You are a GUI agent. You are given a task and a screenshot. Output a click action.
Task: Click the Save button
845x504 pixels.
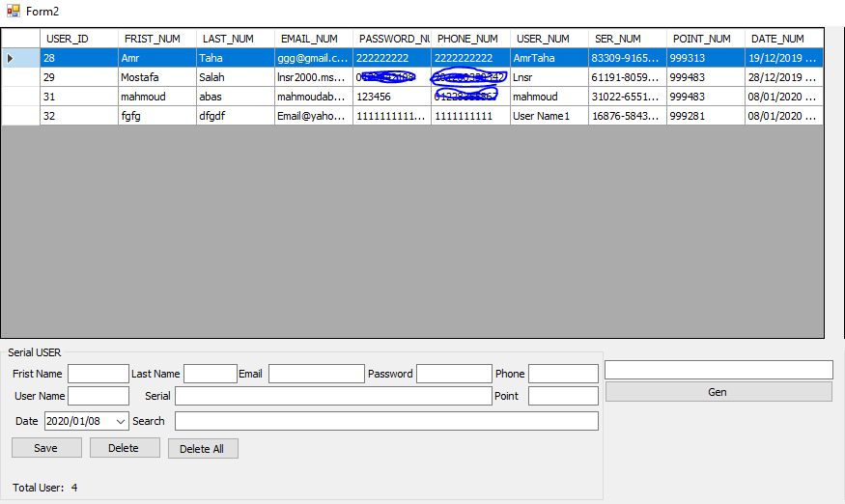pos(45,448)
